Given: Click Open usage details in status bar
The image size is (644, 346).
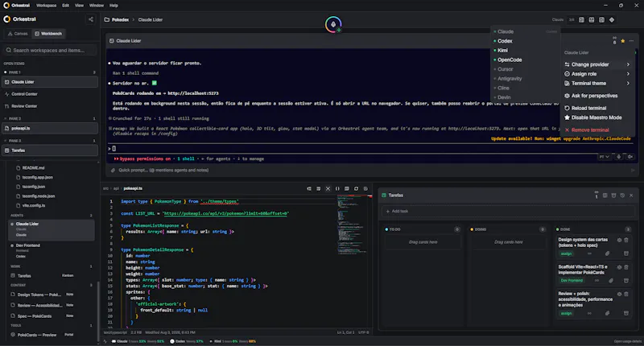Looking at the screenshot, I should (x=628, y=341).
